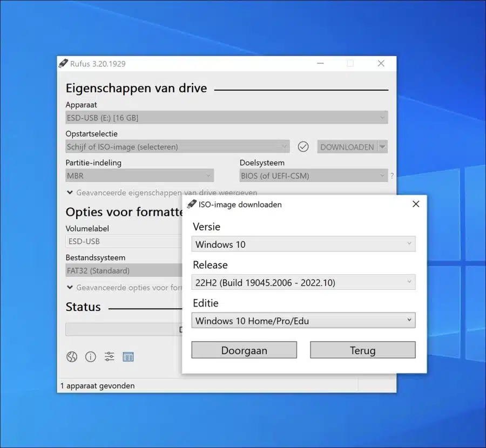
Task: Open the Doelsysteem dropdown BIOS (of UEFI-CSM)
Action: (314, 175)
